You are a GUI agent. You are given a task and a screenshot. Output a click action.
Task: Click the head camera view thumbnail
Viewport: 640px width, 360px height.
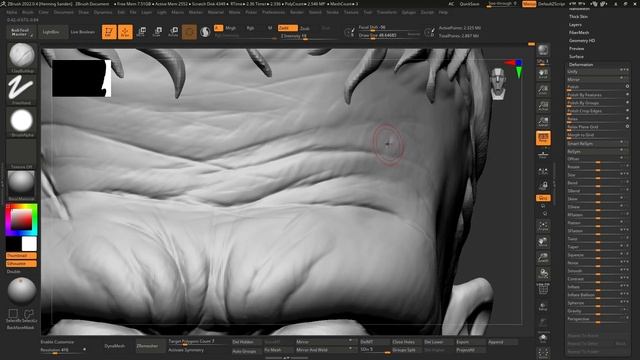coord(498,84)
